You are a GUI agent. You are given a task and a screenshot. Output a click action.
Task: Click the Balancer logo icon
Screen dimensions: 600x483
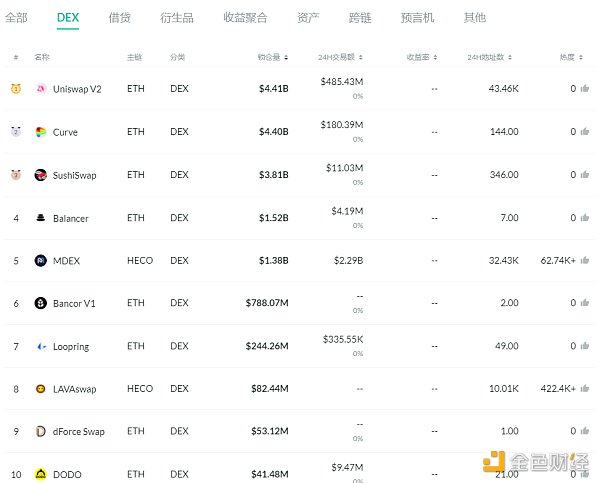41,218
